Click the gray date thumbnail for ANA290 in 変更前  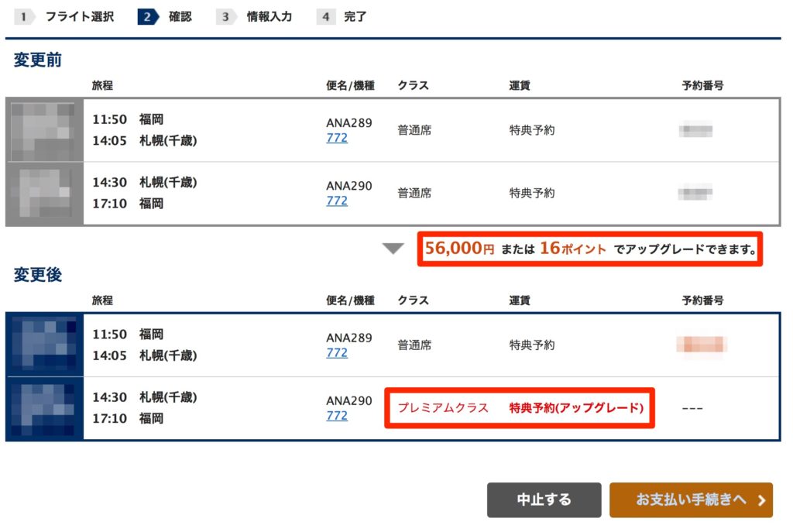tap(44, 193)
